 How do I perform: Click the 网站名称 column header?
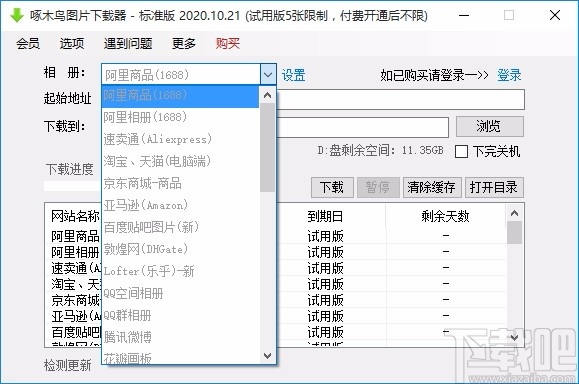point(75,216)
